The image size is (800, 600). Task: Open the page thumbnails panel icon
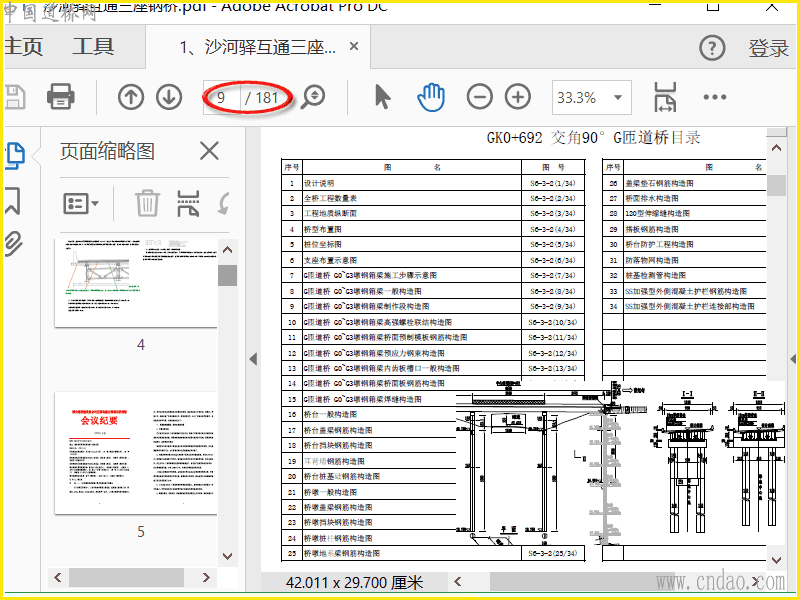tap(15, 156)
